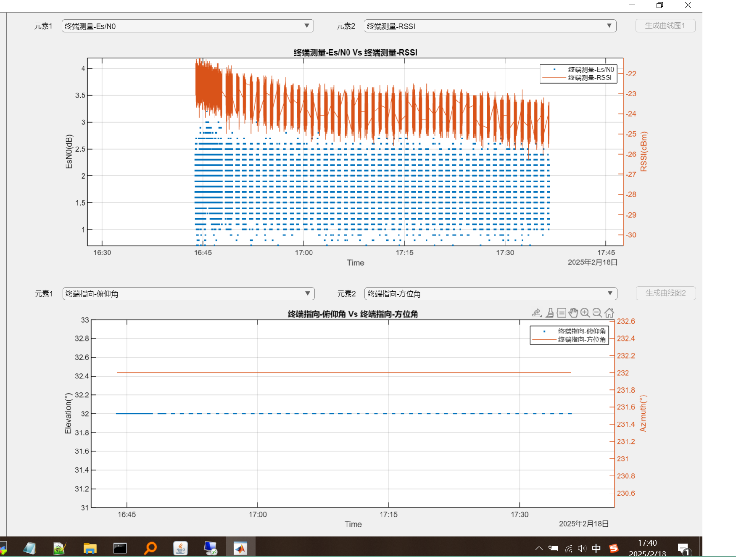Click the lower chart date 2025年2月18日

click(x=584, y=524)
